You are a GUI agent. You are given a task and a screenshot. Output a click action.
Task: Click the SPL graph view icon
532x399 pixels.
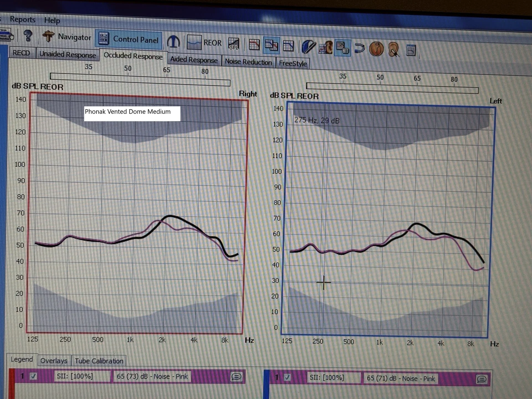[233, 44]
